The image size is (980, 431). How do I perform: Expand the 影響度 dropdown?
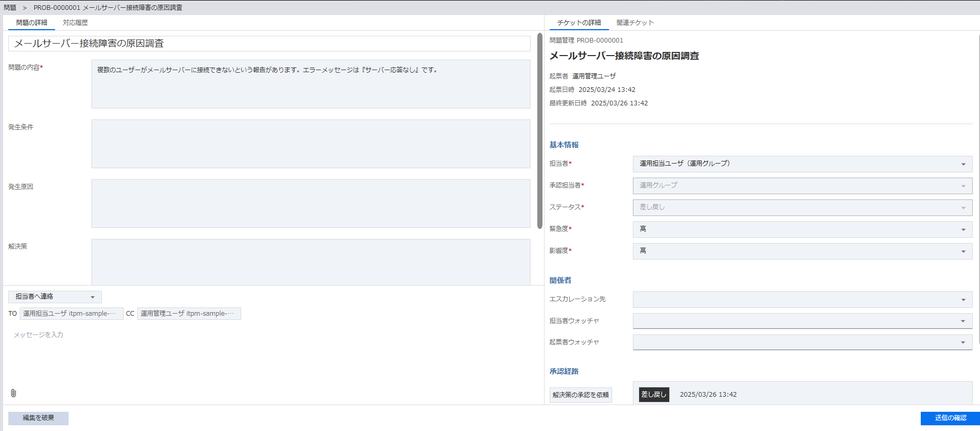click(802, 251)
